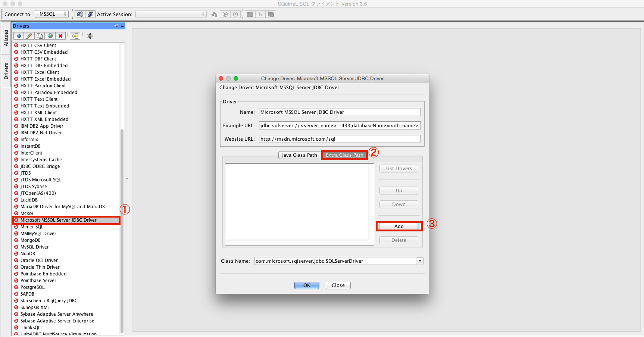Screen dimensions: 644x337
Task: Select the Sybase Adaptive Server Anywhere row
Action: coord(66,314)
